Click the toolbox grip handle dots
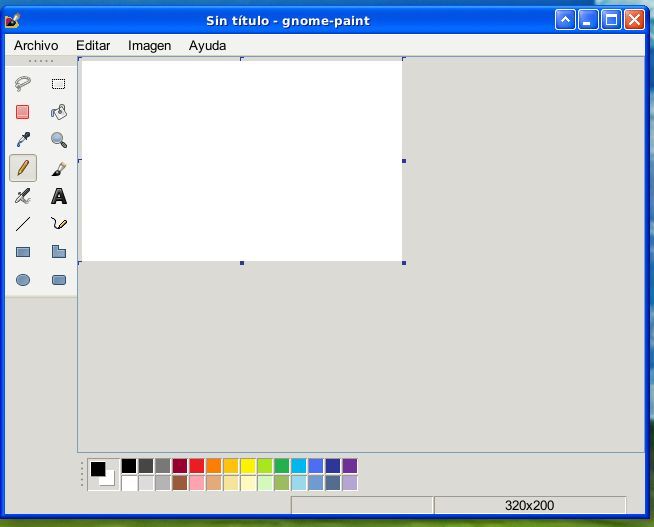Image resolution: width=654 pixels, height=527 pixels. click(x=41, y=61)
